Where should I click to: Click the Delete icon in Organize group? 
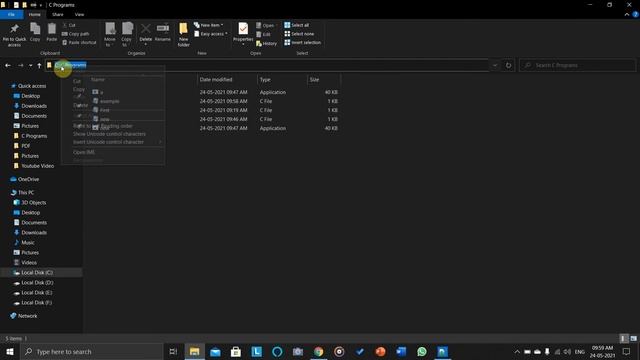(145, 29)
